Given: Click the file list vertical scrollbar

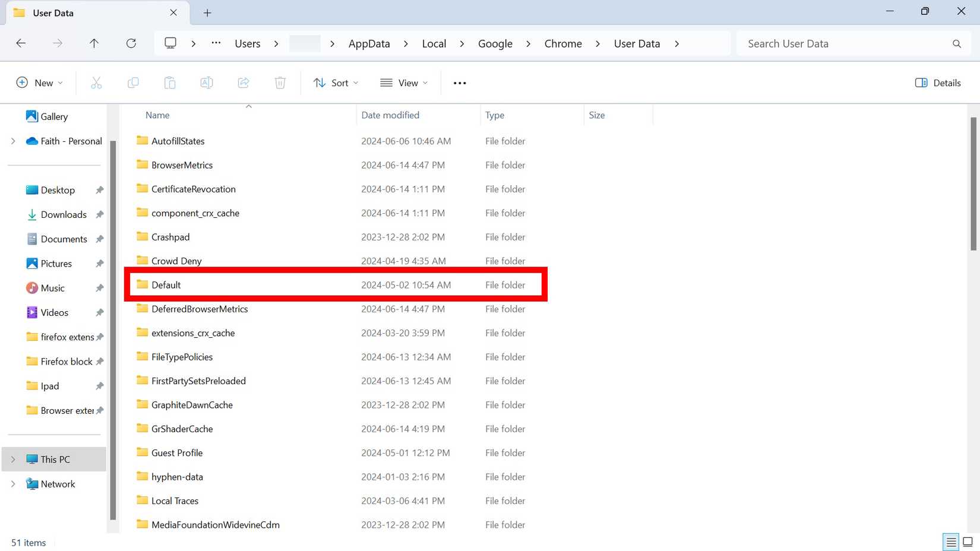Looking at the screenshot, I should (973, 184).
